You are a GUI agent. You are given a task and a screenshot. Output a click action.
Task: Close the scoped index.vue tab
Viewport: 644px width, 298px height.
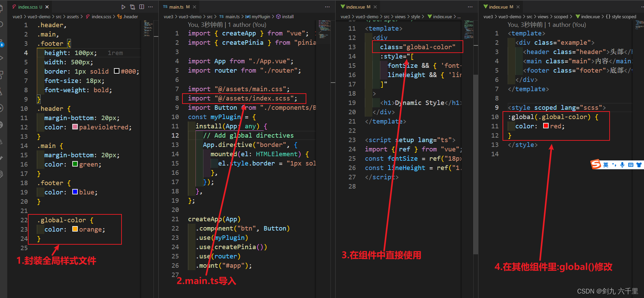pos(518,7)
